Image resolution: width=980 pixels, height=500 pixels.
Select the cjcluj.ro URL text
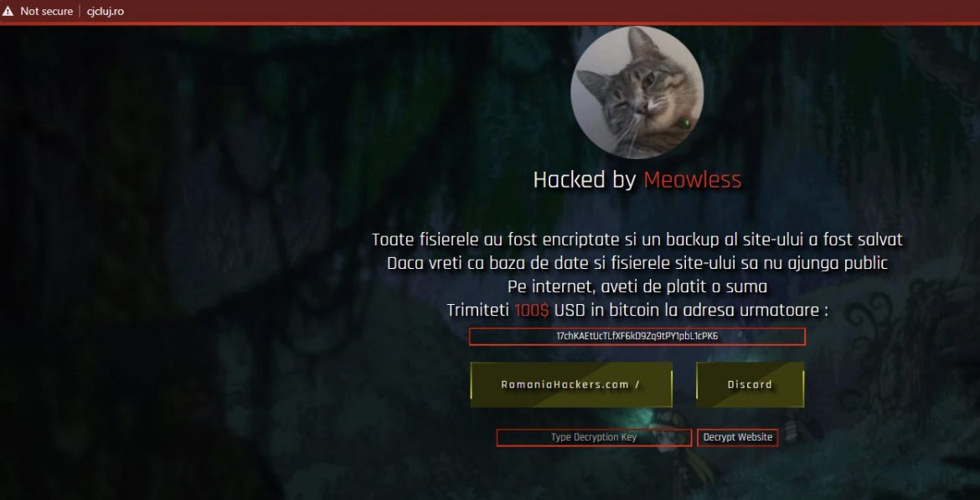105,11
